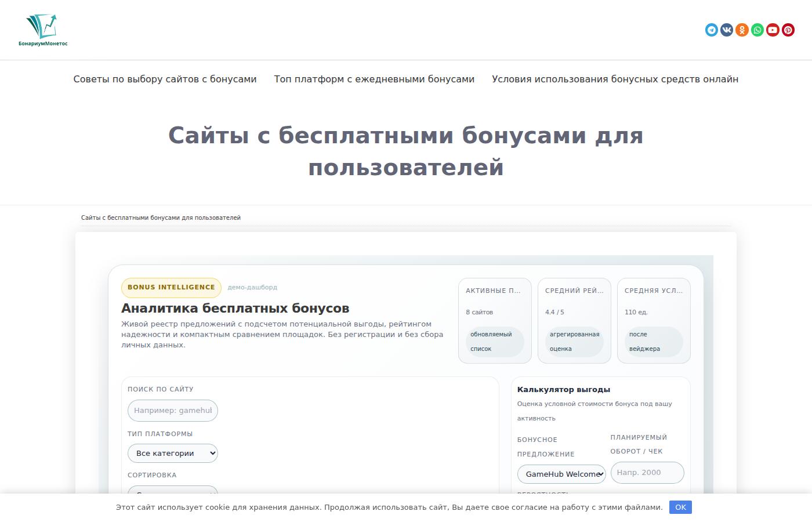Open menu item Условия использования бонусных средств онлайн
Screen dimensions: 812x522
[615, 79]
